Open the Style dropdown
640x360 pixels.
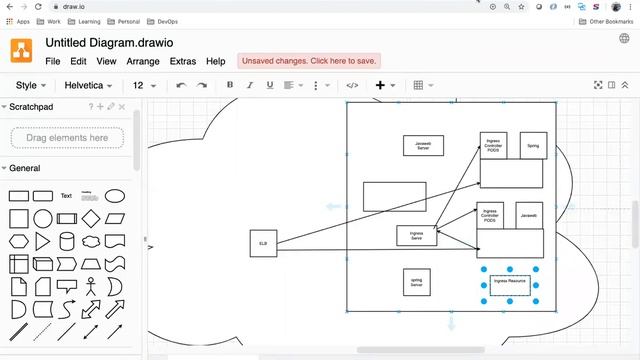pos(31,85)
